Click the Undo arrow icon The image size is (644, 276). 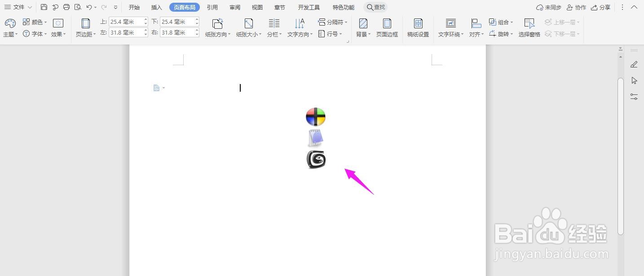tap(89, 7)
